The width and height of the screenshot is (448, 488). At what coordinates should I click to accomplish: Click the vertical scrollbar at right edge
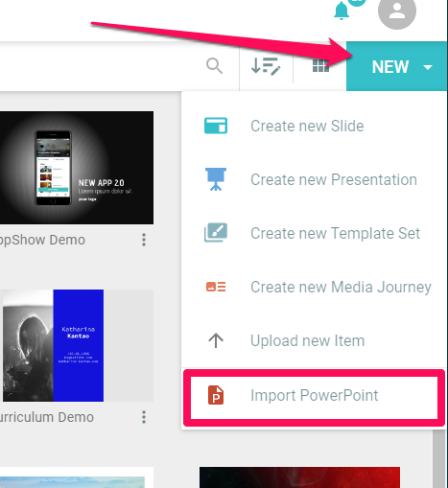coord(440,458)
